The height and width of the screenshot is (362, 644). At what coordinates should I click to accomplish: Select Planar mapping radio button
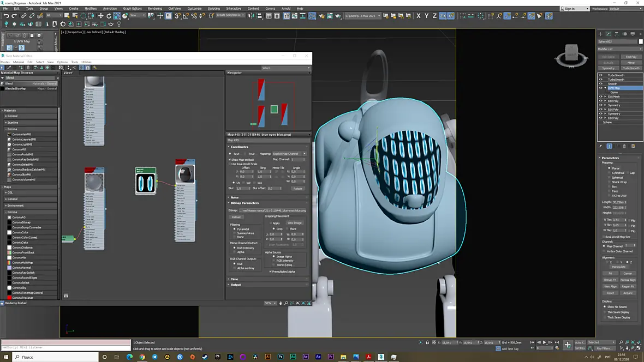pyautogui.click(x=609, y=168)
